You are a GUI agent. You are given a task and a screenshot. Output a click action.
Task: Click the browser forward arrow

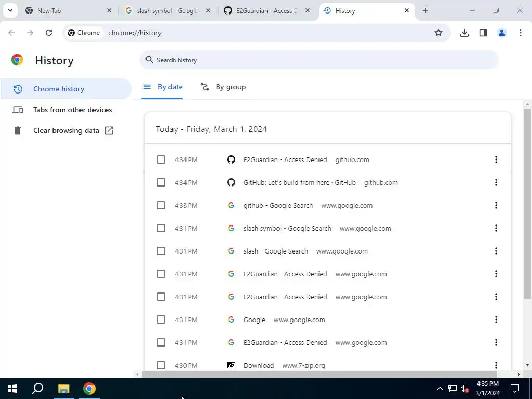click(x=30, y=33)
